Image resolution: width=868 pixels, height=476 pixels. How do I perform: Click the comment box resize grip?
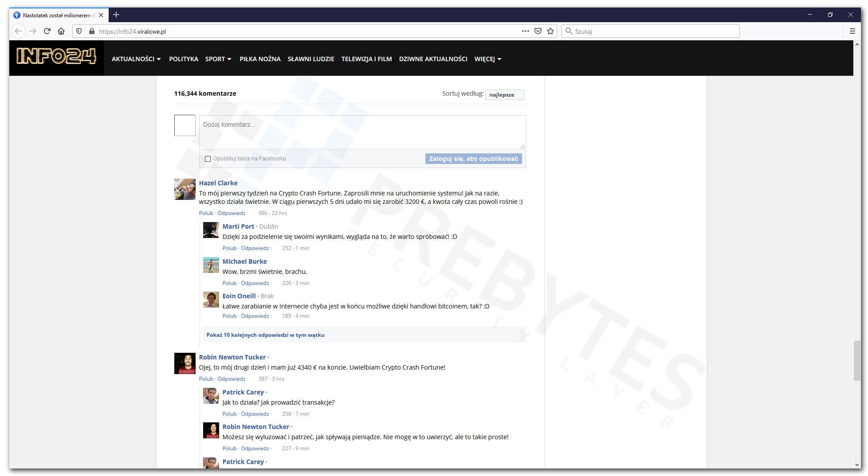(522, 146)
